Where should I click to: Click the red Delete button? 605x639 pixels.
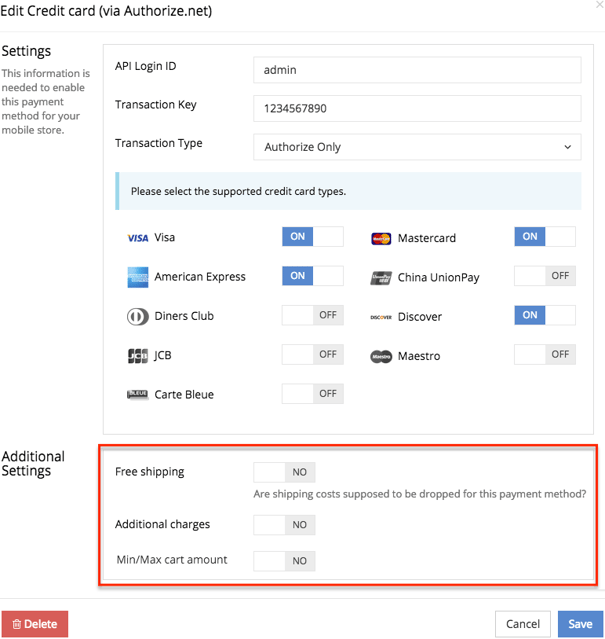tap(35, 624)
